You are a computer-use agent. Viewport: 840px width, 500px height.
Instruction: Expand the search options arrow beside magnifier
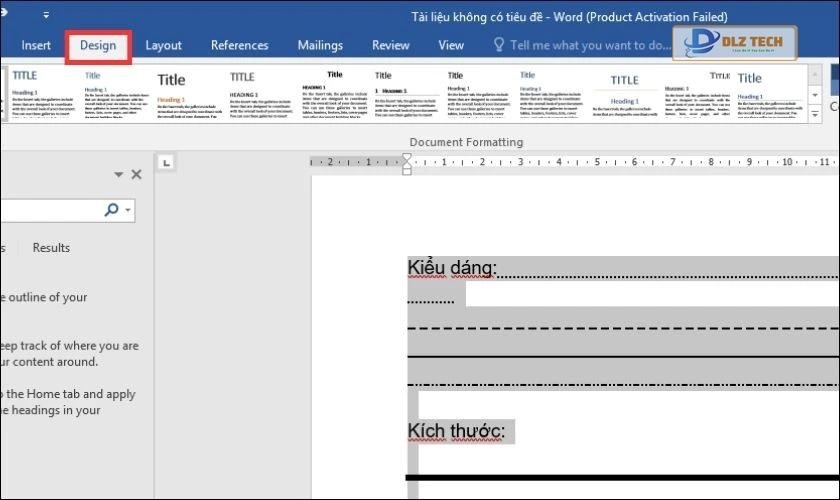(x=126, y=210)
